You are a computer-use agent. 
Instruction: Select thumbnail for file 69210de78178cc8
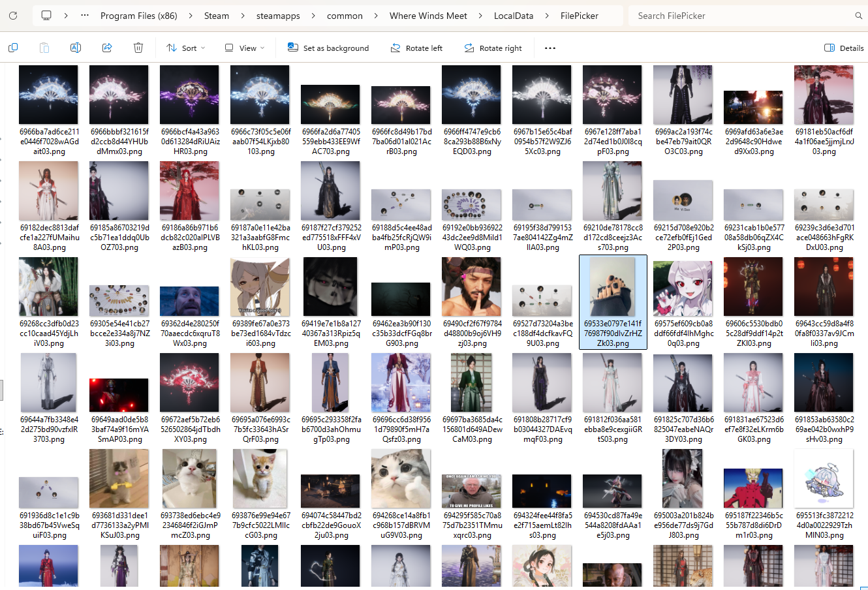613,191
